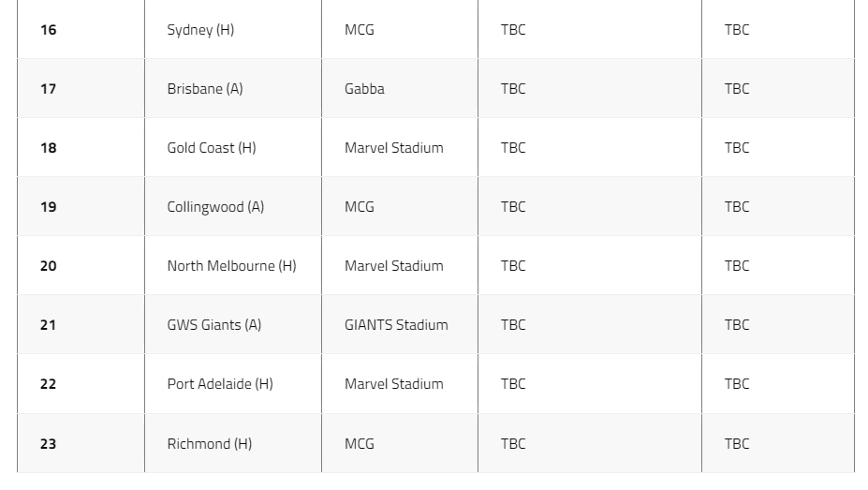Viewport: 868px width, 490px height.
Task: Click round 23 number cell
Action: tap(81, 443)
